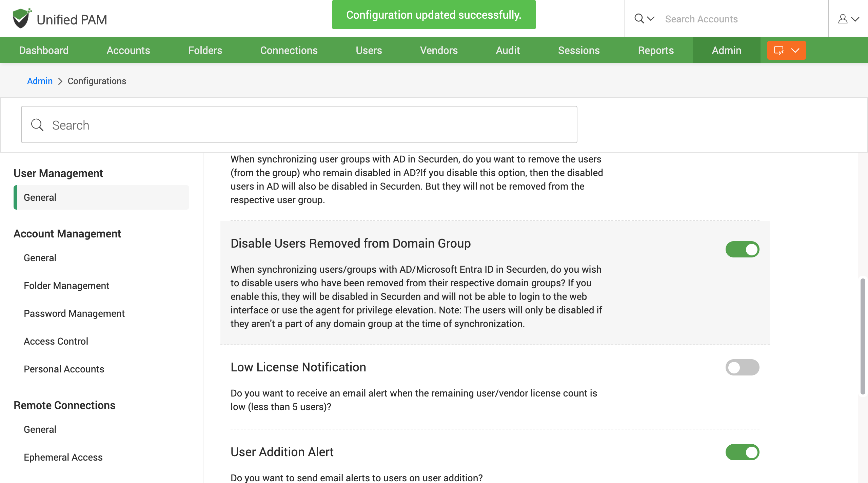The width and height of the screenshot is (868, 483).
Task: Open the Accounts tab
Action: click(128, 50)
